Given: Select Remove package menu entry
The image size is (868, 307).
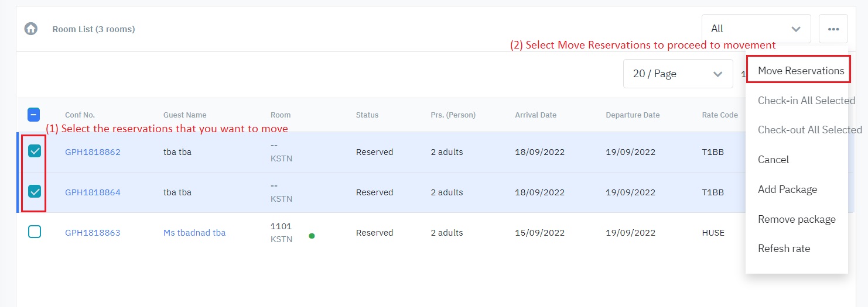Looking at the screenshot, I should pos(797,219).
